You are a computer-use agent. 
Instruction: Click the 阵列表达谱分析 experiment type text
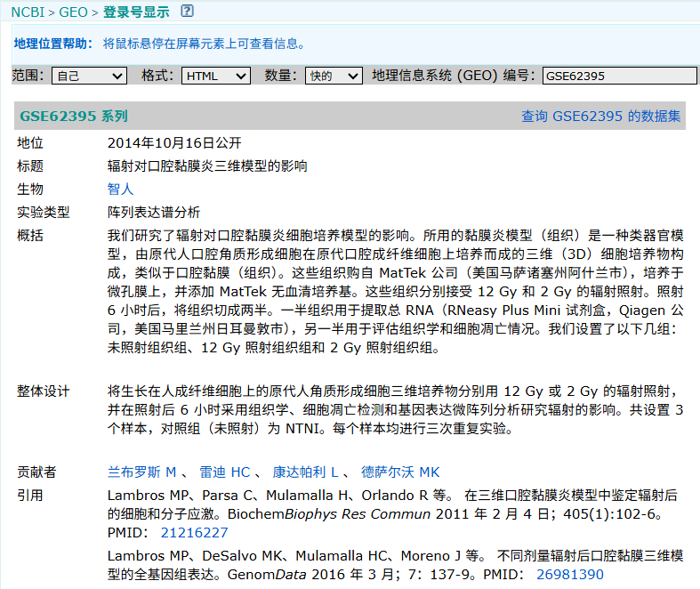(154, 212)
